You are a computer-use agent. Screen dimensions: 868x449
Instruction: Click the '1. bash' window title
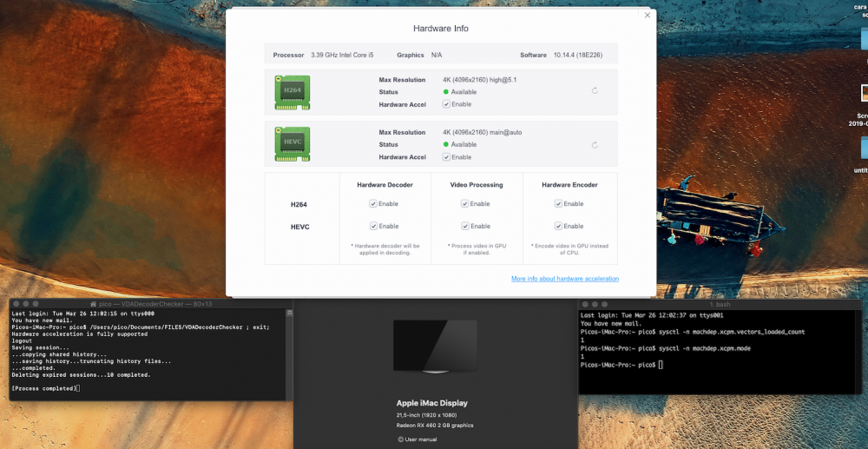point(720,305)
